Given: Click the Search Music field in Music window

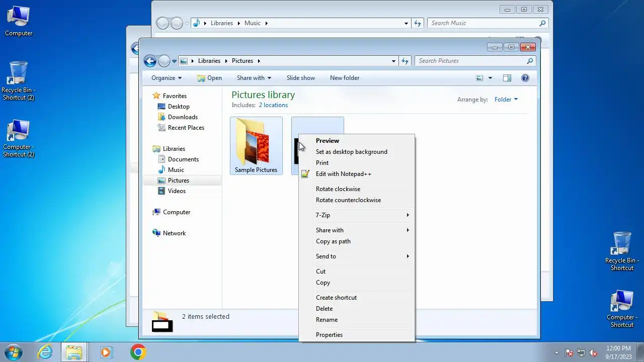Looking at the screenshot, I should click(488, 23).
